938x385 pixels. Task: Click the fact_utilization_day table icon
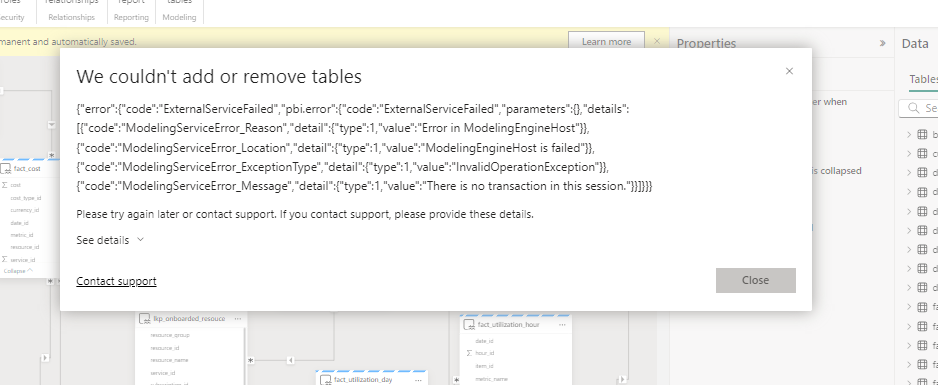click(325, 380)
